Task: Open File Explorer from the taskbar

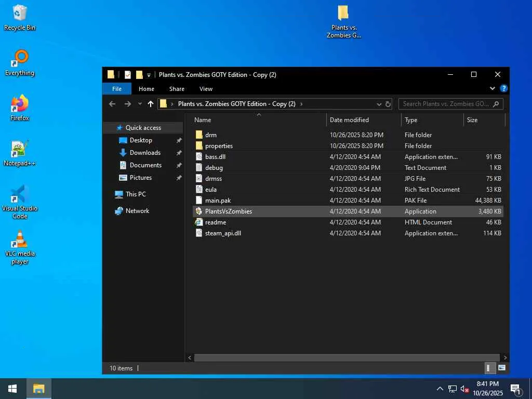Action: (39, 389)
